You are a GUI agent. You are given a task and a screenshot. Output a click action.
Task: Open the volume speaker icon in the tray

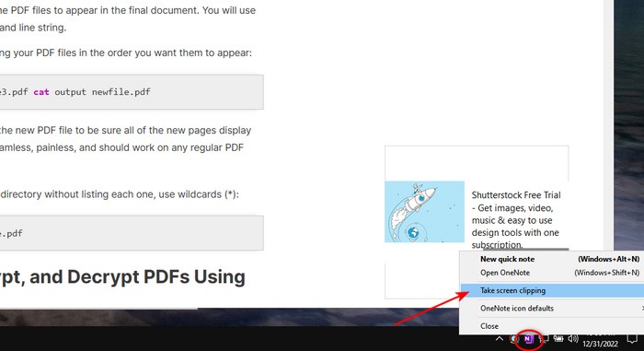point(573,339)
